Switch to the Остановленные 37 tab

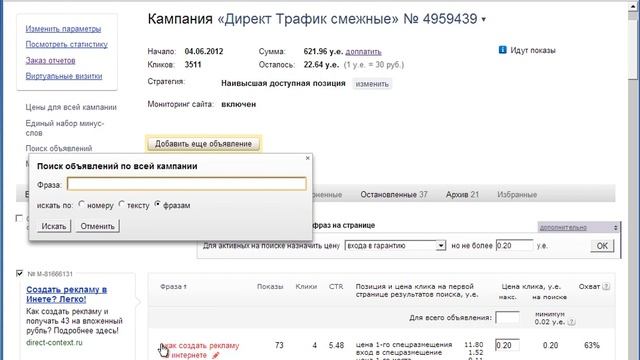point(393,195)
